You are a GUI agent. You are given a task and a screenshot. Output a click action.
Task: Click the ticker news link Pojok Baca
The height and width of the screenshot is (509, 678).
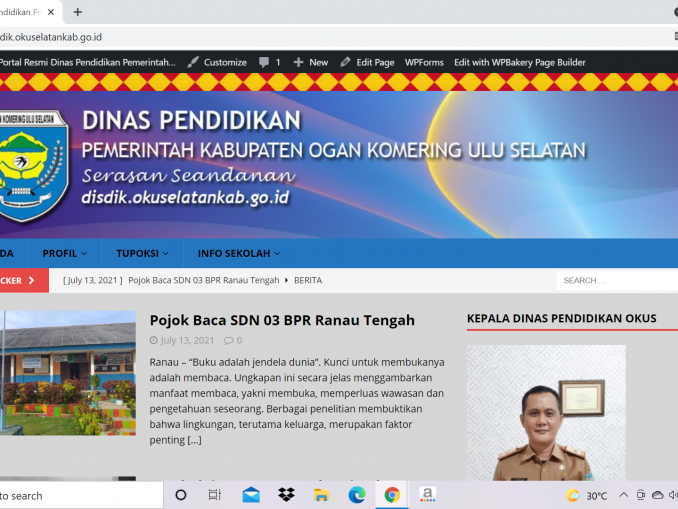tap(204, 280)
